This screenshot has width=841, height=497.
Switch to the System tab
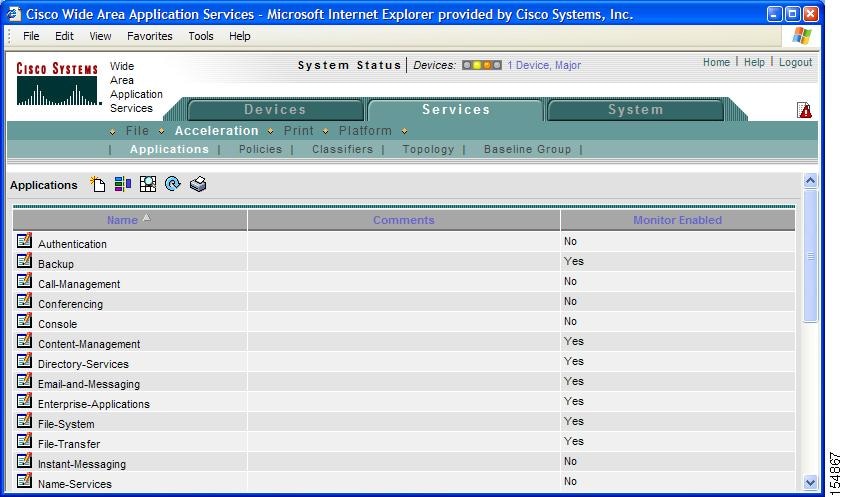(636, 109)
